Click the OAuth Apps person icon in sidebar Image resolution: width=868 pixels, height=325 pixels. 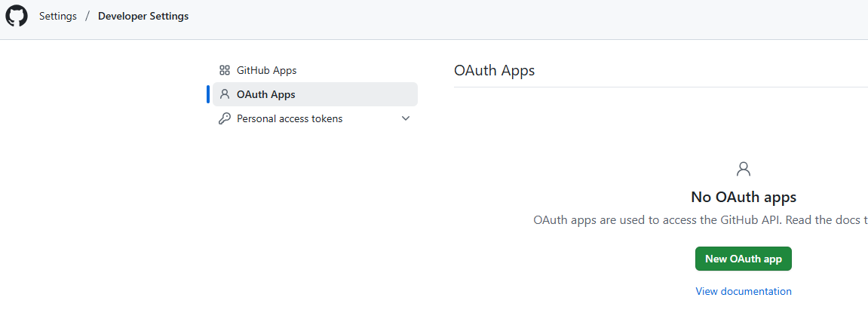[x=225, y=94]
